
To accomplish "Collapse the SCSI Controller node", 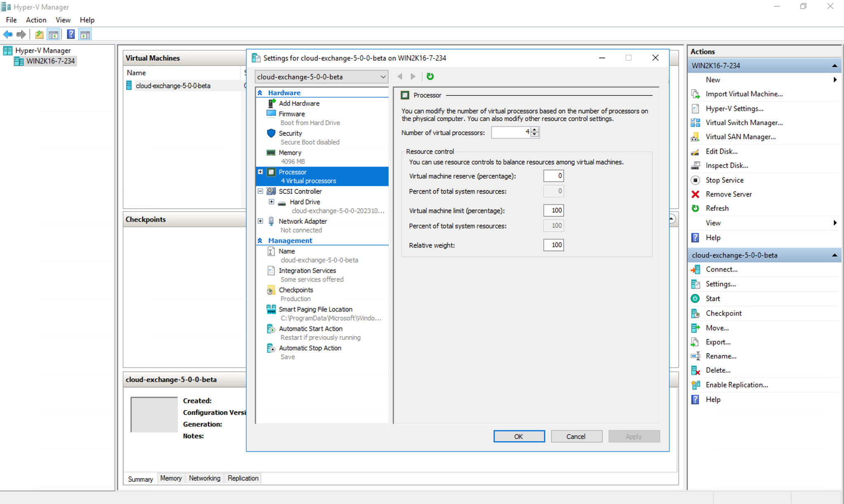I will (260, 191).
